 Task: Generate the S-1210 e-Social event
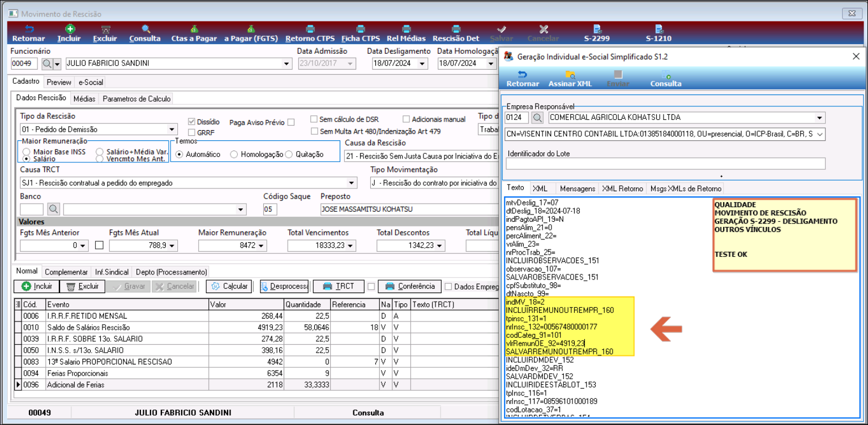point(659,33)
